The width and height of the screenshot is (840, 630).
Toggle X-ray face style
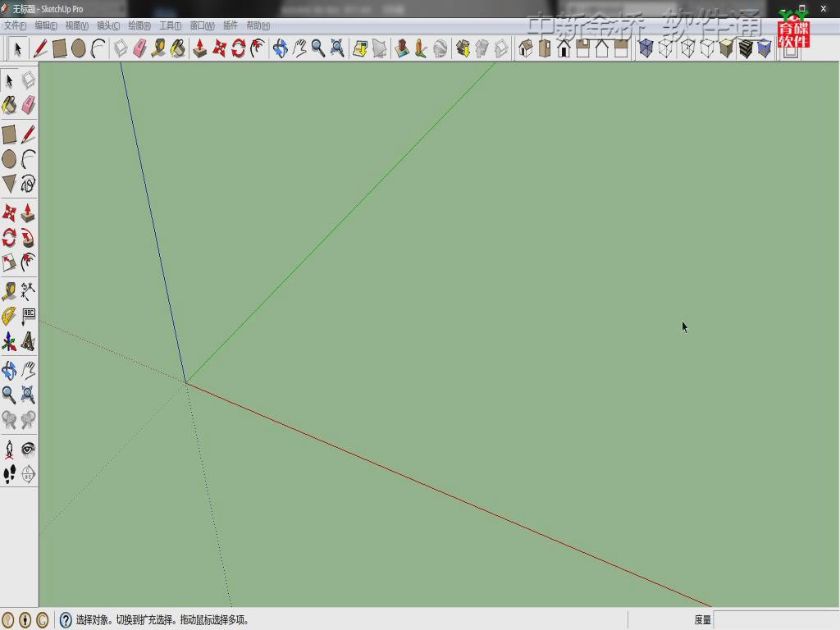tap(646, 48)
